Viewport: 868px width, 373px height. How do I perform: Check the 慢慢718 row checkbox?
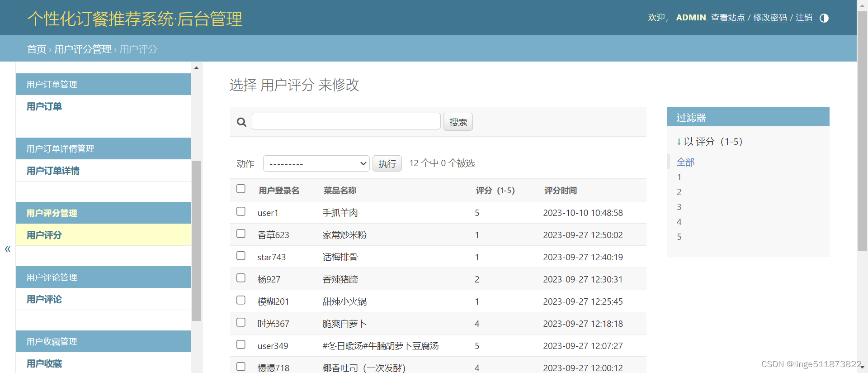coord(241,367)
